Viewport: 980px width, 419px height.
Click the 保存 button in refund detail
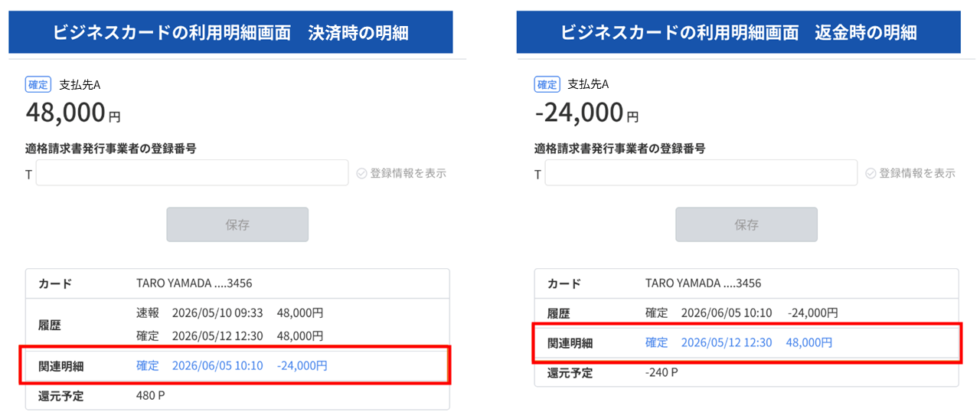click(x=746, y=224)
